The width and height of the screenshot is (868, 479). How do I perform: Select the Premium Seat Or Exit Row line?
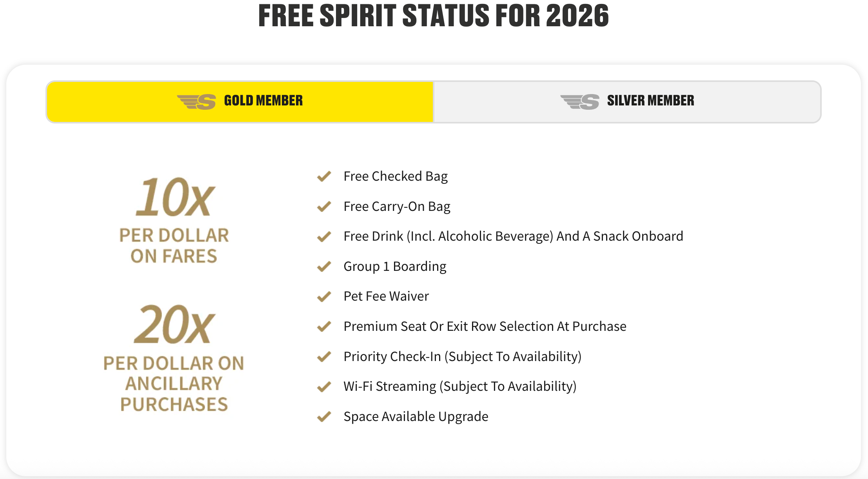pos(485,327)
